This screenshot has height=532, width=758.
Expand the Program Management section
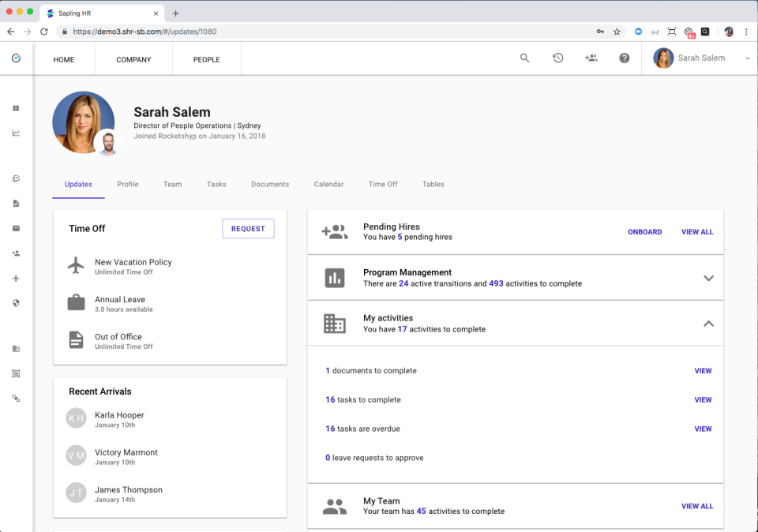tap(708, 278)
